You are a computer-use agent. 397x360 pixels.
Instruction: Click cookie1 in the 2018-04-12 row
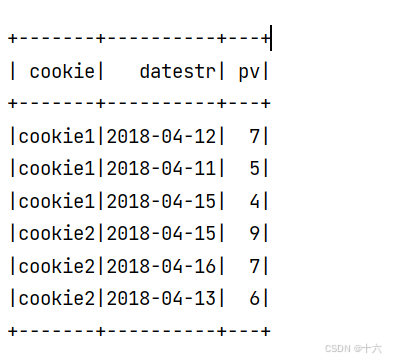[57, 137]
